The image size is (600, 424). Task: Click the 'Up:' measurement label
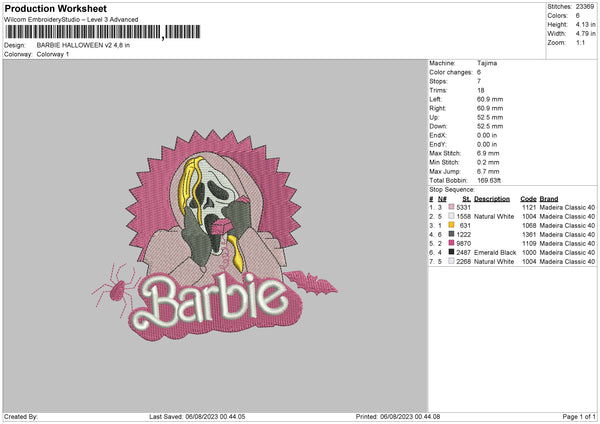point(434,117)
